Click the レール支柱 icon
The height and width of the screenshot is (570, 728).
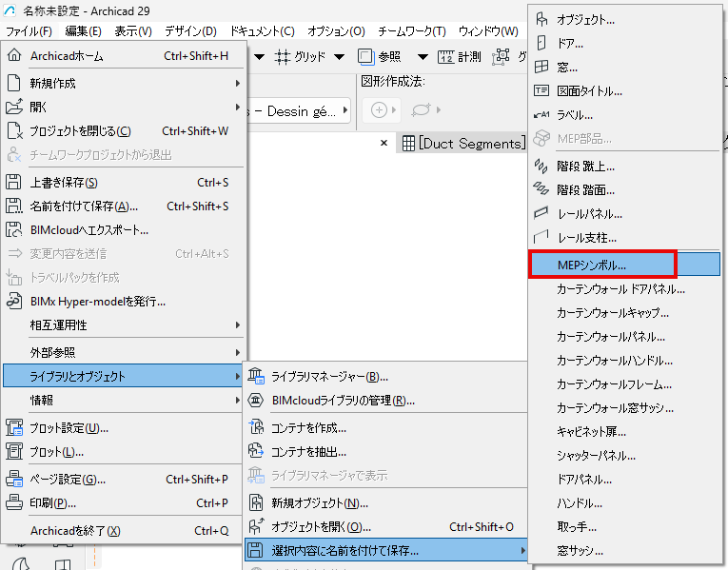point(541,237)
